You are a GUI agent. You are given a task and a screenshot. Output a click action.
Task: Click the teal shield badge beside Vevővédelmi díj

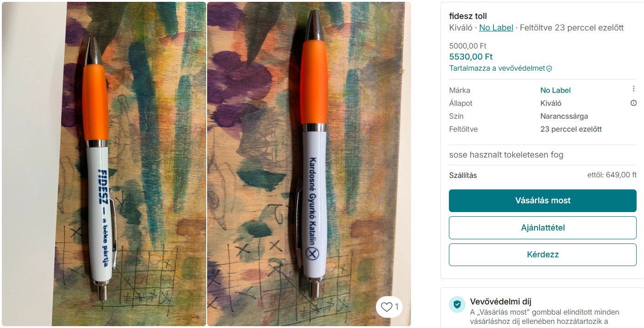pyautogui.click(x=457, y=304)
